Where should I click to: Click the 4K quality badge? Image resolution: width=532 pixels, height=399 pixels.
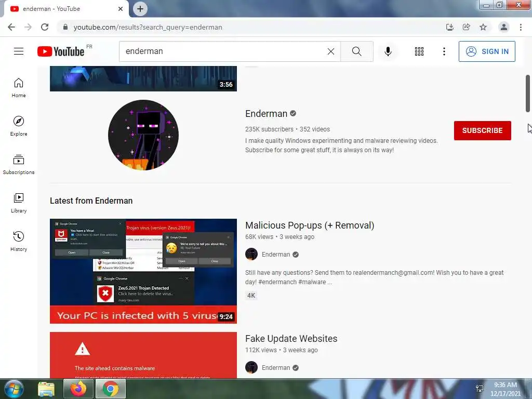pos(251,296)
